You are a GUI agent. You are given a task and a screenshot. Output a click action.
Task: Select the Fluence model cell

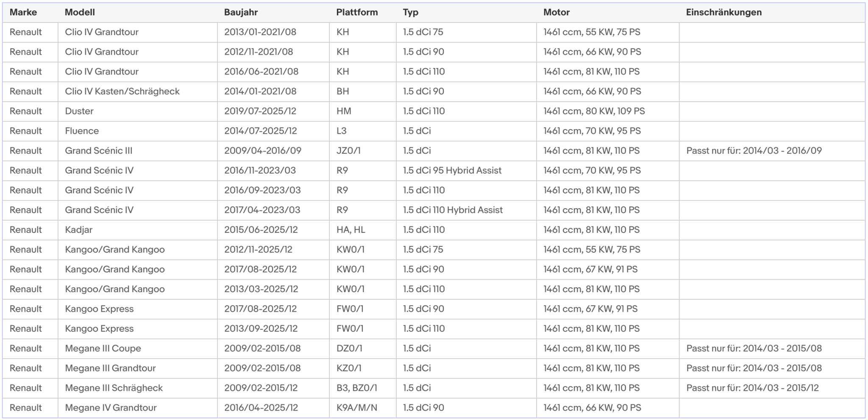[x=138, y=131]
